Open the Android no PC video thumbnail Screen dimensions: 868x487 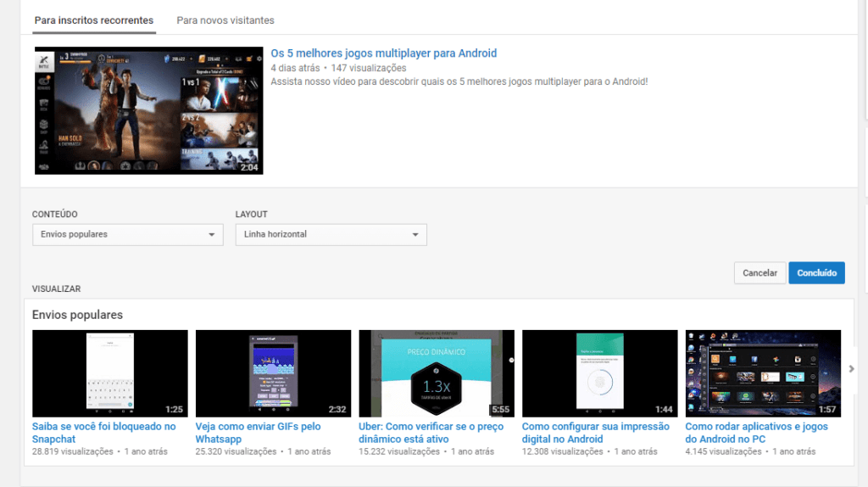[x=764, y=373]
